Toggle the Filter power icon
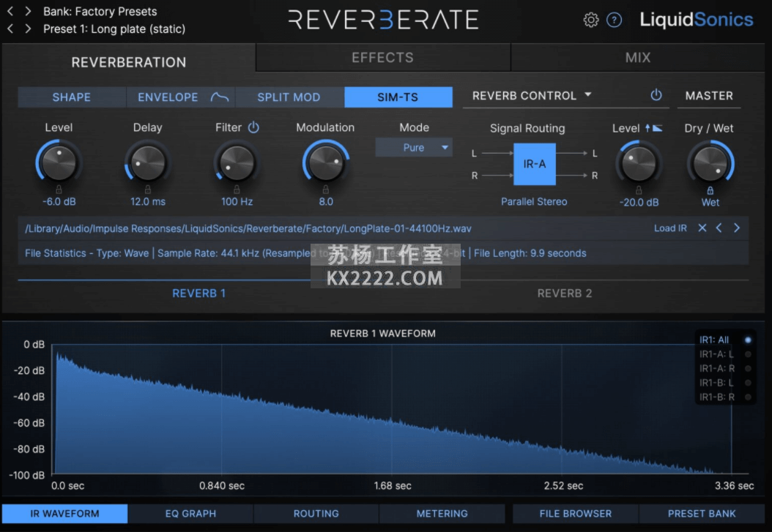This screenshot has height=532, width=772. [x=253, y=127]
